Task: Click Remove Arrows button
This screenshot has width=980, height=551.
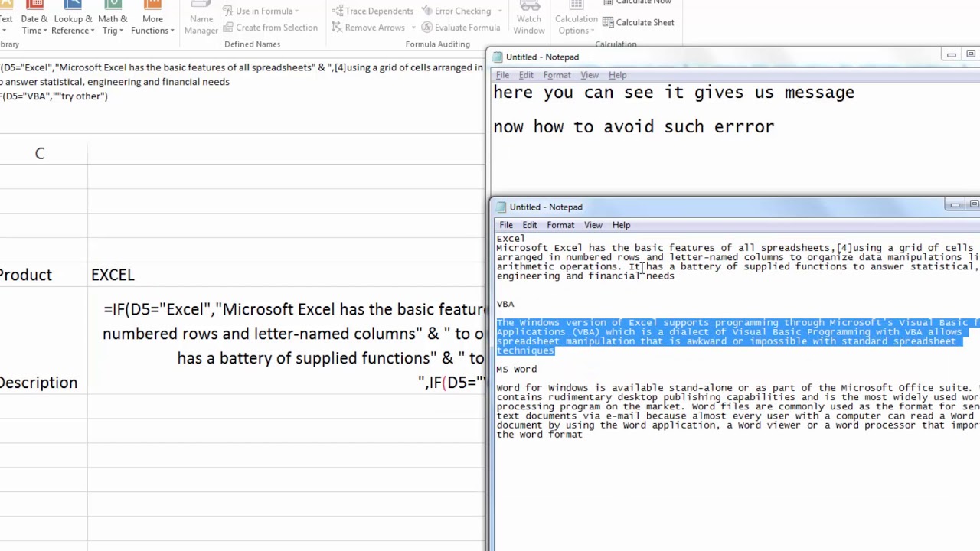Action: pos(368,28)
